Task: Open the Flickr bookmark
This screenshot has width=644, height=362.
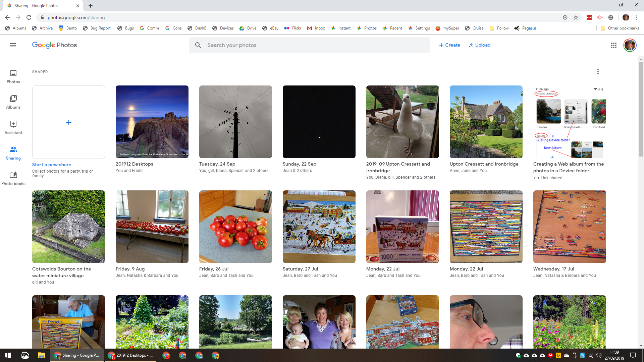Action: [x=293, y=28]
